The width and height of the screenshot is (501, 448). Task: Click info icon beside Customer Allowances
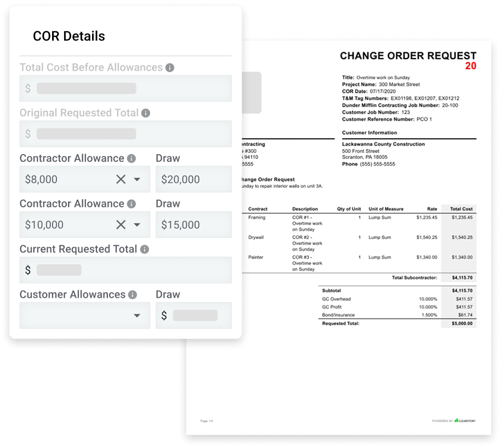[x=133, y=294]
